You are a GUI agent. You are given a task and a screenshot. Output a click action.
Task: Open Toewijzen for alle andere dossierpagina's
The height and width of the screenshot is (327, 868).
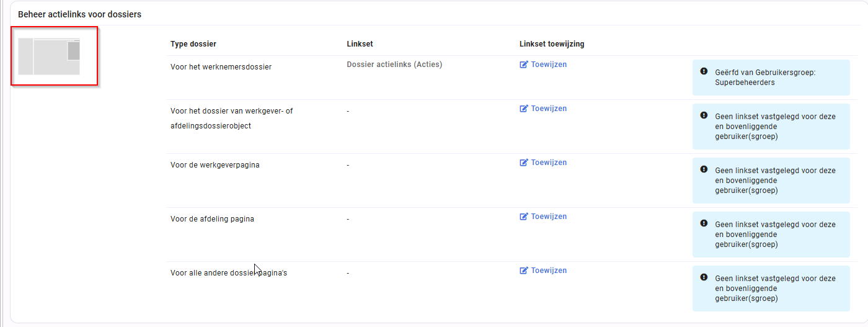(543, 271)
